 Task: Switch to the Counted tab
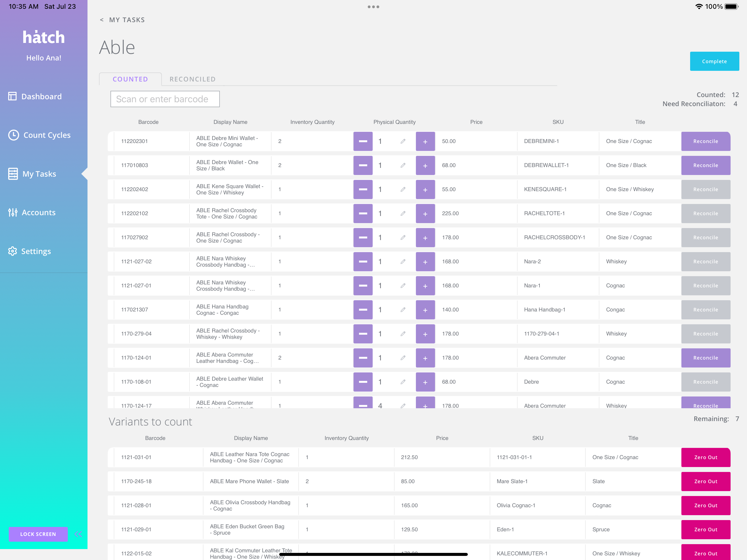130,79
